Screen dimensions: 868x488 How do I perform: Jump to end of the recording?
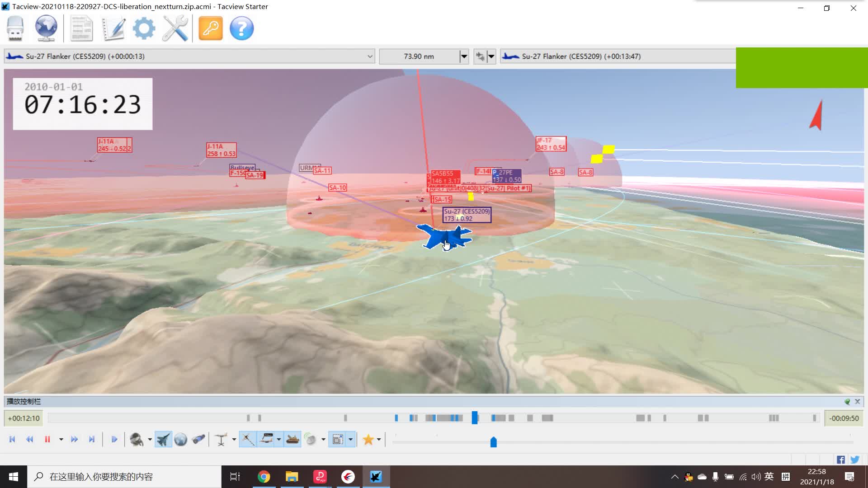(92, 439)
